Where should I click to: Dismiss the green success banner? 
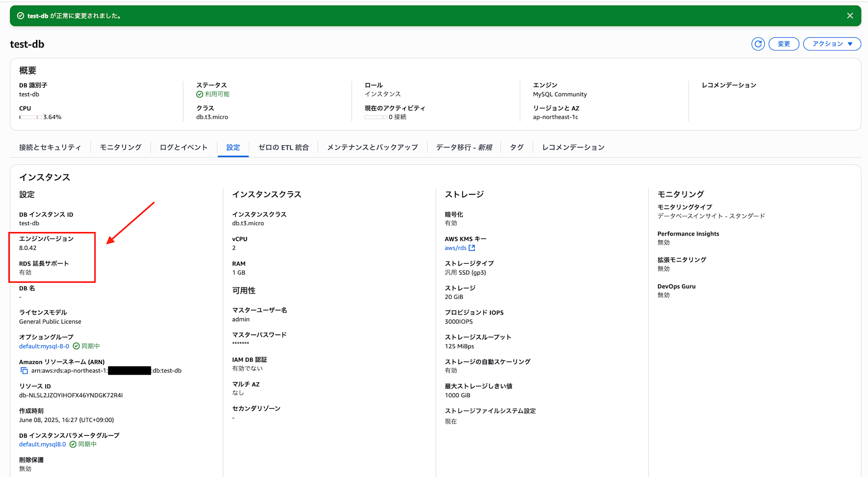click(850, 16)
